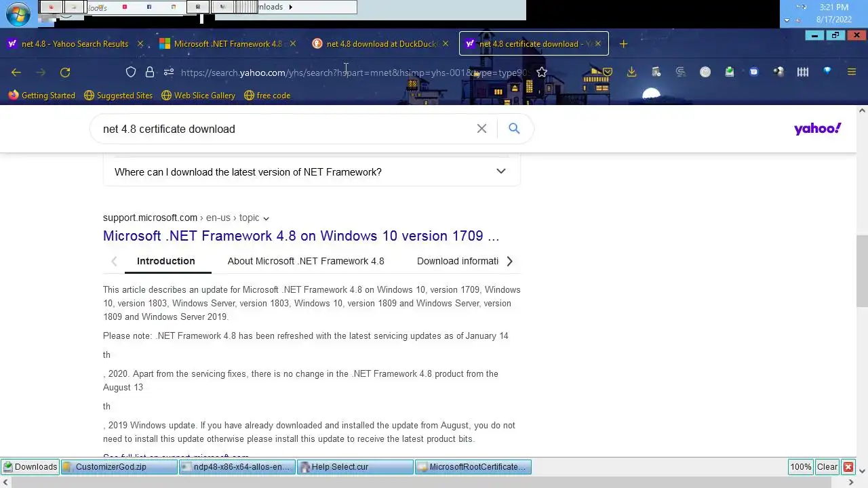Click the page vertical scrollbar thumb

[x=862, y=271]
